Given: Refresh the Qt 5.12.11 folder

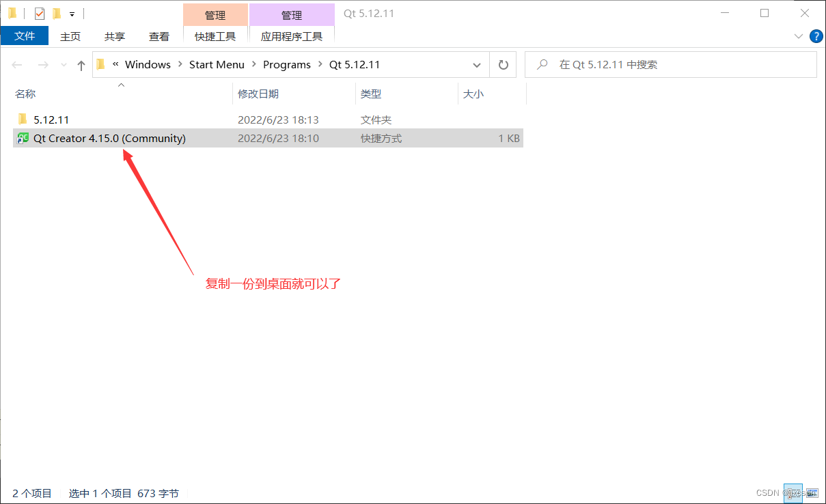Looking at the screenshot, I should [504, 65].
